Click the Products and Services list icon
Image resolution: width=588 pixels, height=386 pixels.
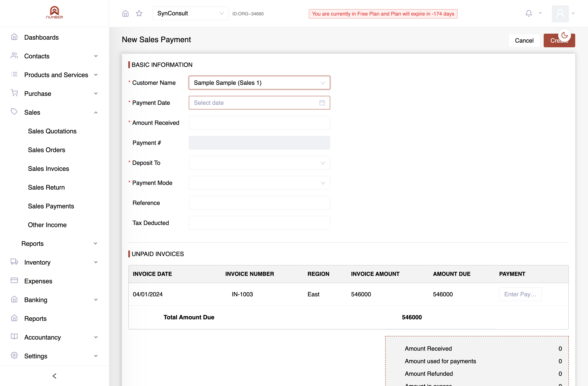pos(14,75)
